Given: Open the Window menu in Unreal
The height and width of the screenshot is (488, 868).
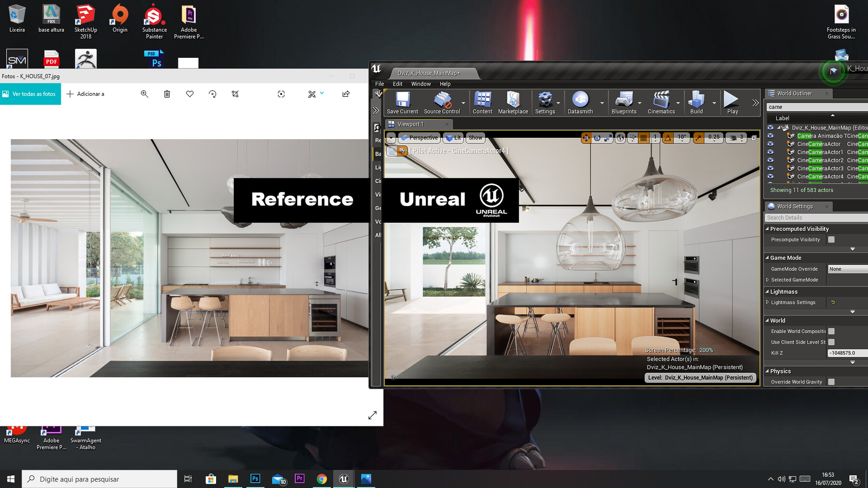Looking at the screenshot, I should pos(420,84).
